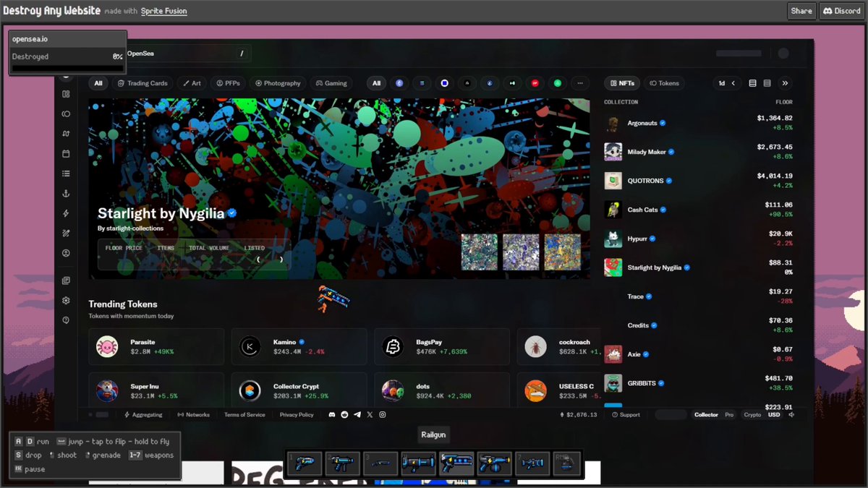Select weapon slot 6 in the hotbar
This screenshot has height=488, width=868.
(494, 463)
